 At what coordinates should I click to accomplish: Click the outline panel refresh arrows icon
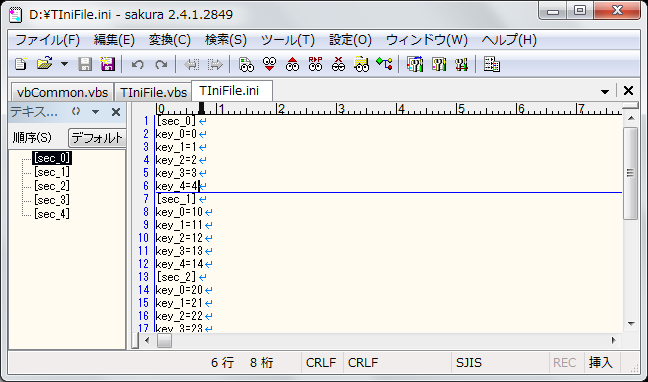click(x=76, y=111)
